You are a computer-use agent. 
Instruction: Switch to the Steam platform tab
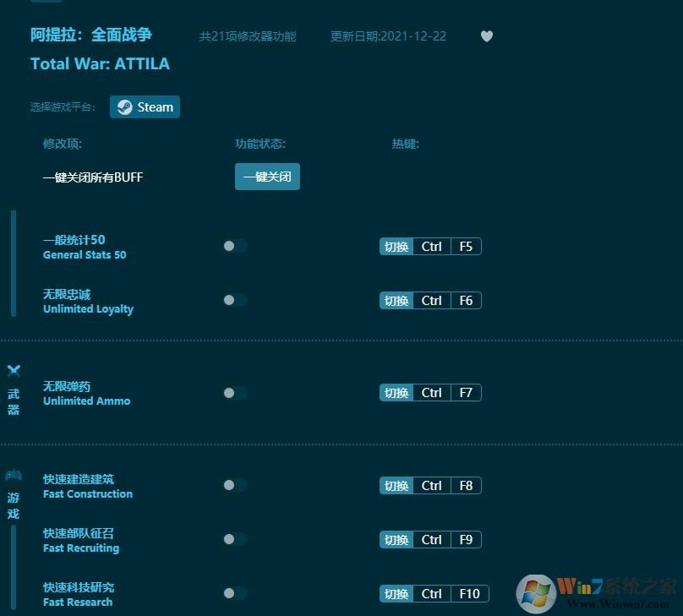pyautogui.click(x=145, y=106)
